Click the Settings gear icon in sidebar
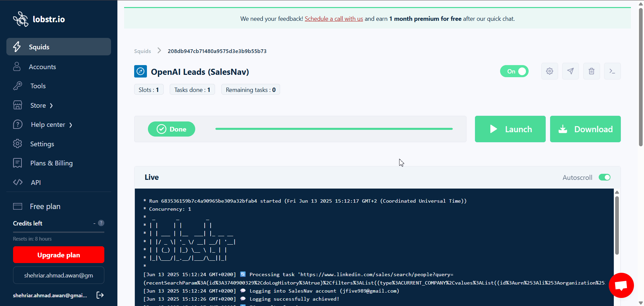This screenshot has height=306, width=644. point(17,144)
